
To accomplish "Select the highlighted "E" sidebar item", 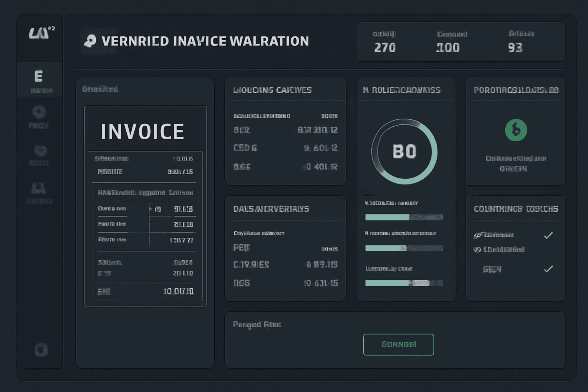I will [x=39, y=79].
